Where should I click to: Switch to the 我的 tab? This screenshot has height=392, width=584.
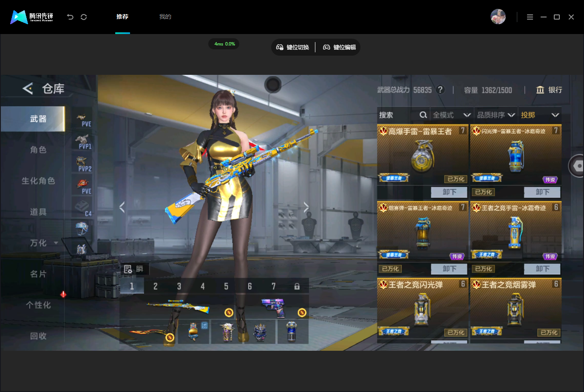tap(165, 17)
